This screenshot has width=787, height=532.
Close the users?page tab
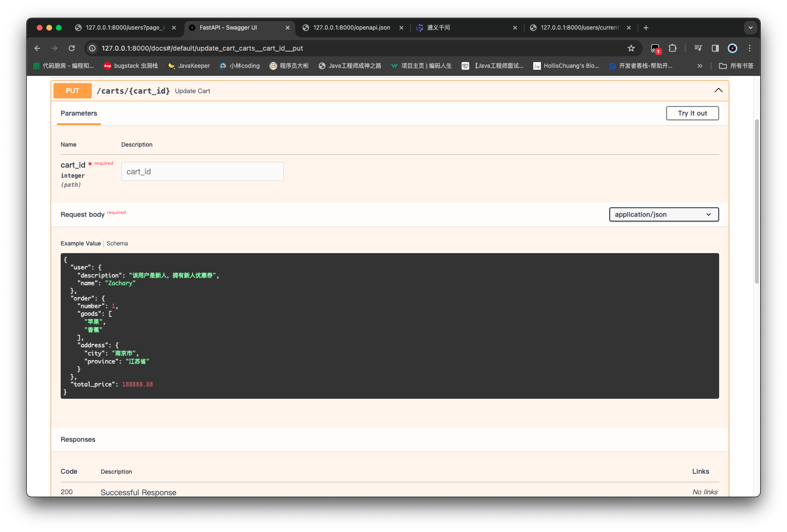pyautogui.click(x=174, y=28)
